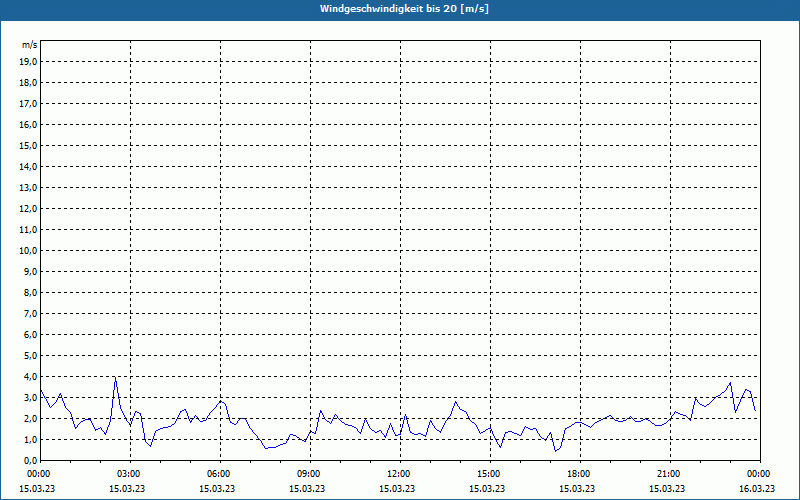800x500 pixels.
Task: Click the 03:00 time label
Action: (128, 474)
